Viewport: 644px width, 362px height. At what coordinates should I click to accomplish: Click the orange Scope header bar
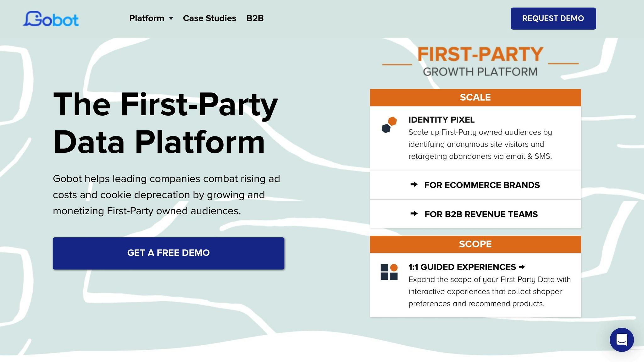click(x=475, y=244)
